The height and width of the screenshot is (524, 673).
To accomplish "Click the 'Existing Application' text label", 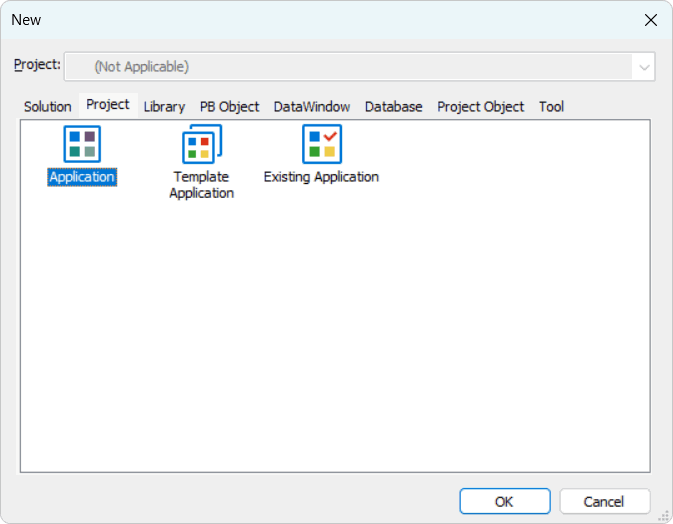I will (321, 177).
